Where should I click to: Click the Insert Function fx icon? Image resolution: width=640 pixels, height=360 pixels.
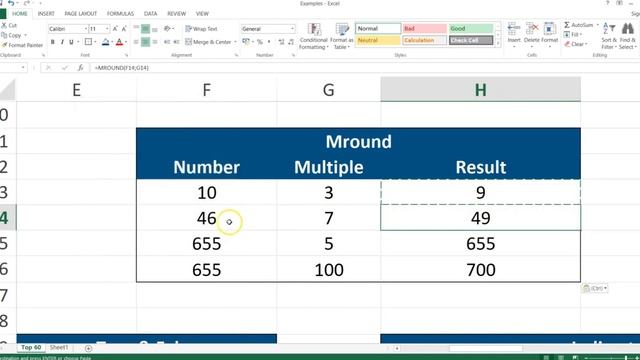point(80,68)
